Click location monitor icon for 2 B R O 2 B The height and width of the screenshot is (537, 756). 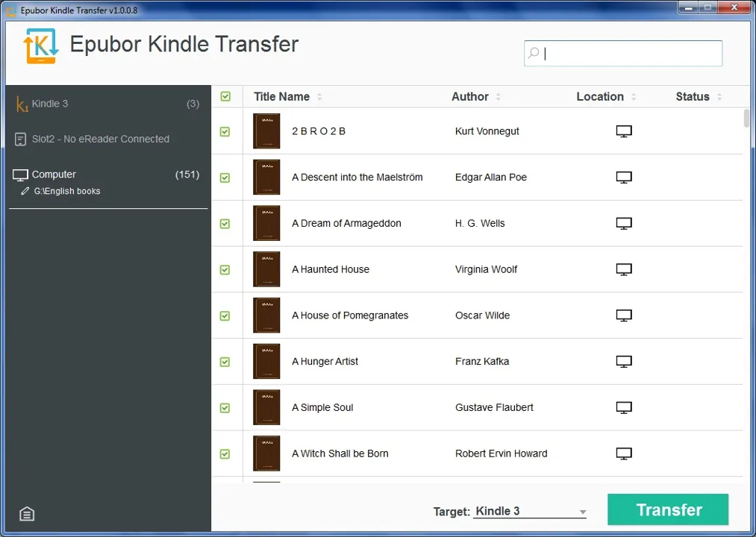click(x=624, y=131)
